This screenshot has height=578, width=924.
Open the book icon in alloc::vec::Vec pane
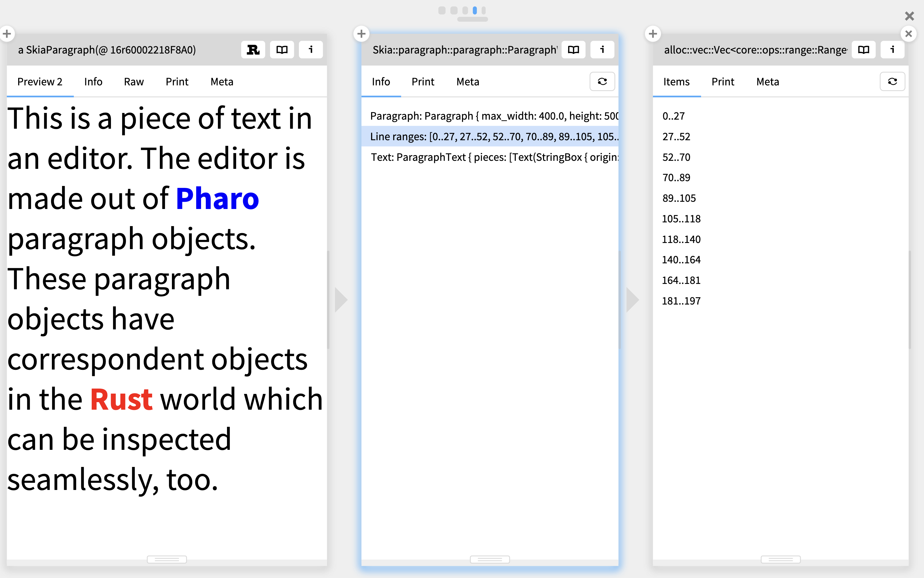coord(863,50)
